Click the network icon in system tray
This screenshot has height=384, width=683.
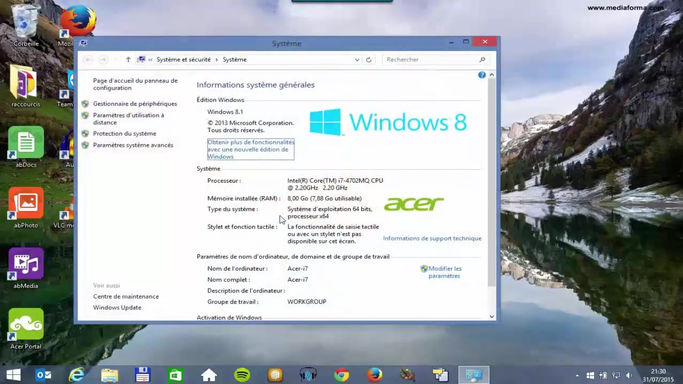click(616, 375)
